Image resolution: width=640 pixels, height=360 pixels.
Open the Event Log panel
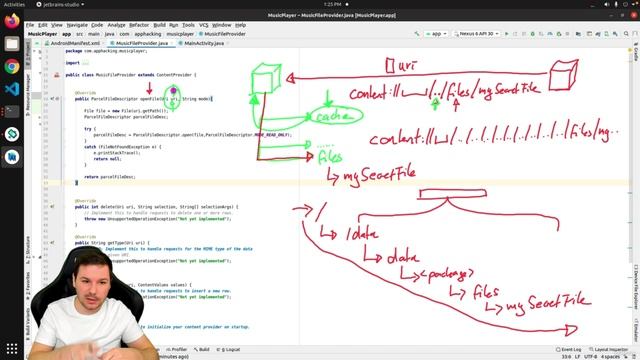click(x=569, y=349)
